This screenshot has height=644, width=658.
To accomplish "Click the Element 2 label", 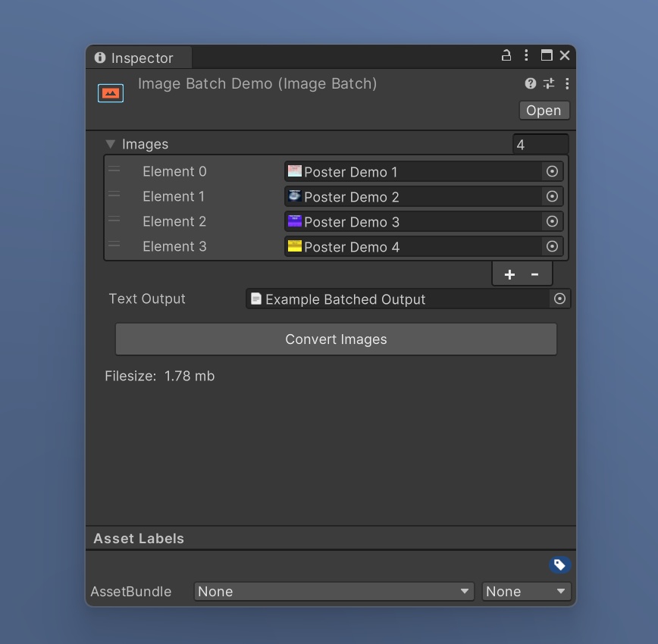I will 174,221.
